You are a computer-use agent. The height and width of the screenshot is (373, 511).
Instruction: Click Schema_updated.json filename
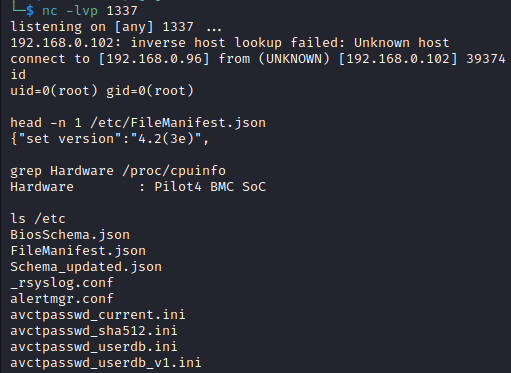click(86, 267)
